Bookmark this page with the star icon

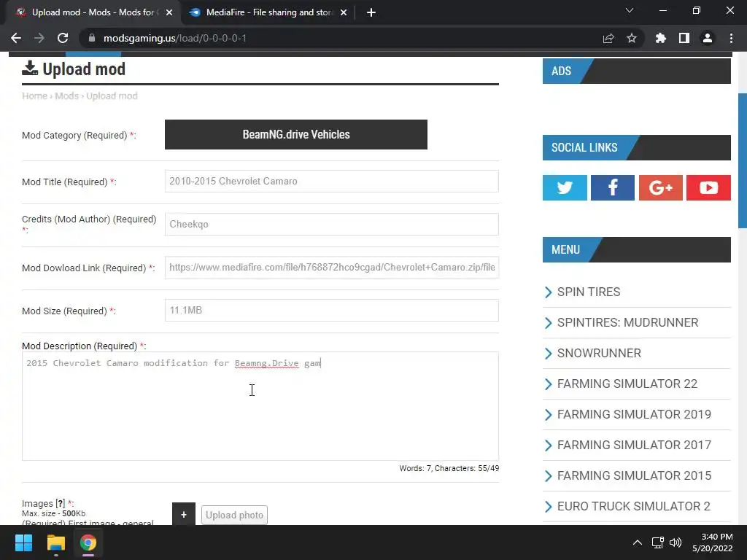point(632,38)
